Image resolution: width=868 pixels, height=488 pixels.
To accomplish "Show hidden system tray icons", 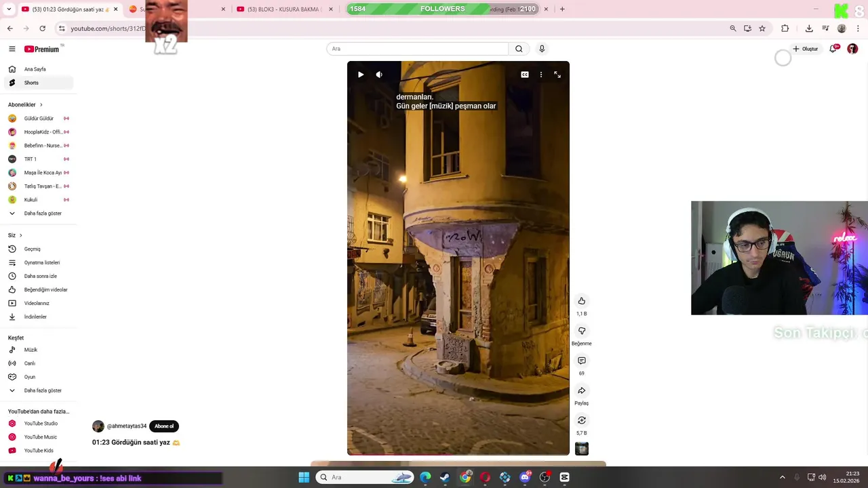I will pyautogui.click(x=782, y=477).
